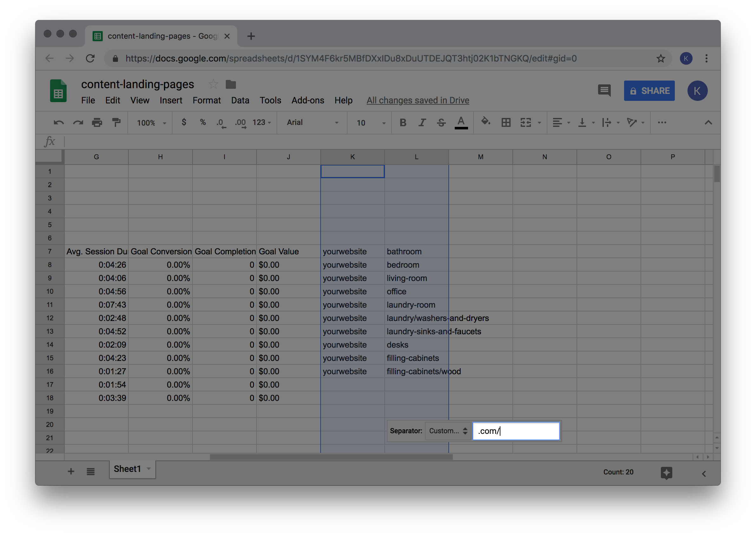The height and width of the screenshot is (536, 756).
Task: Open vertical align dropdown
Action: point(586,123)
